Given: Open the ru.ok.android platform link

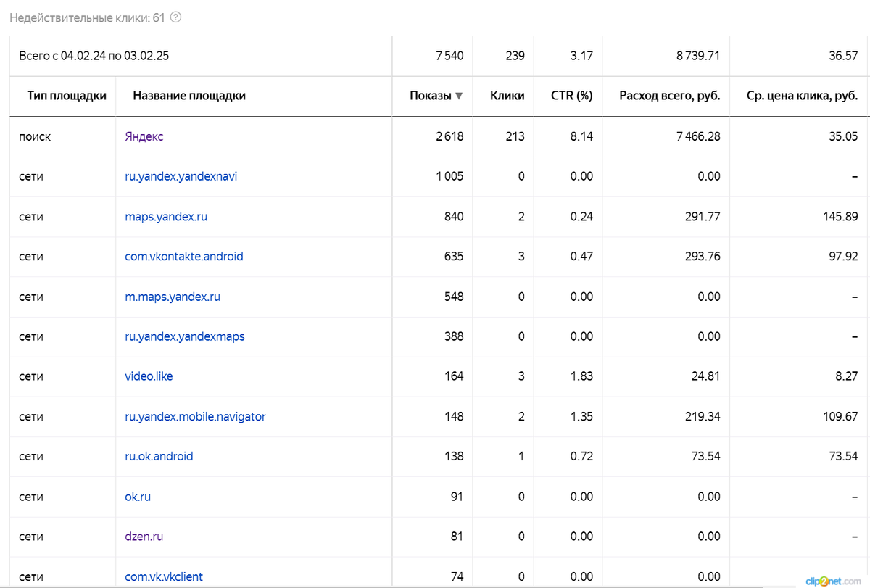Looking at the screenshot, I should [159, 457].
